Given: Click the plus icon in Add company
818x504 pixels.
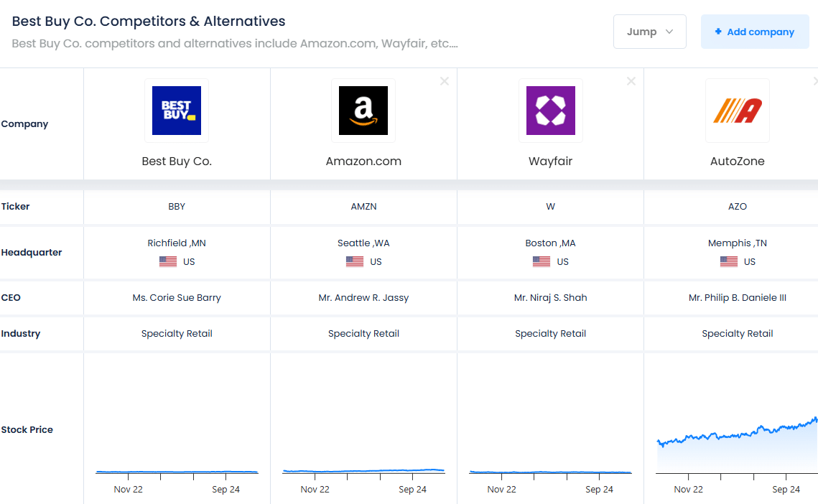Looking at the screenshot, I should point(718,32).
